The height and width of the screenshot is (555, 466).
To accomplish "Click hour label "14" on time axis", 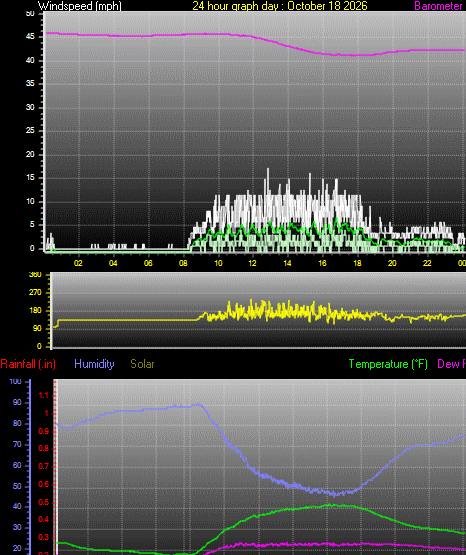I will [287, 263].
